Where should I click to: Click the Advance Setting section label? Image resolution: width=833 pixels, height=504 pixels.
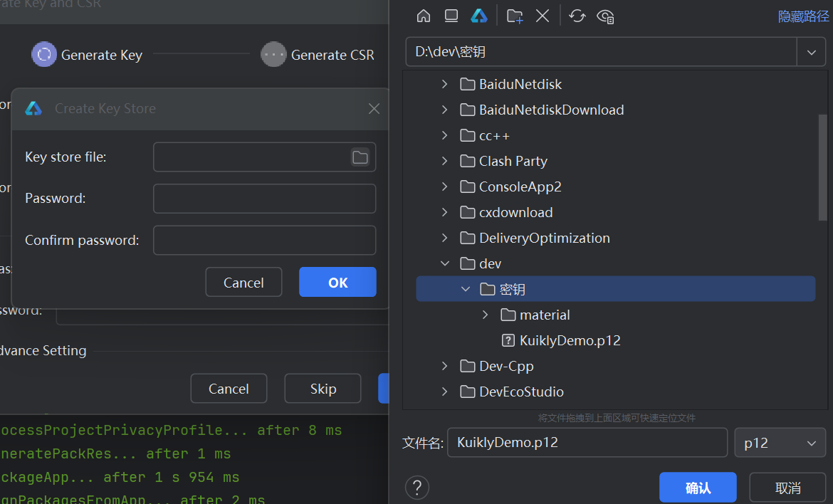pyautogui.click(x=43, y=350)
